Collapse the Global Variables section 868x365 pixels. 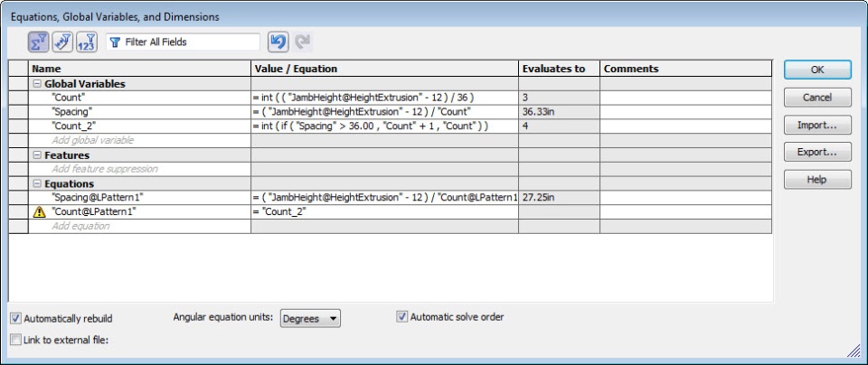tap(37, 84)
